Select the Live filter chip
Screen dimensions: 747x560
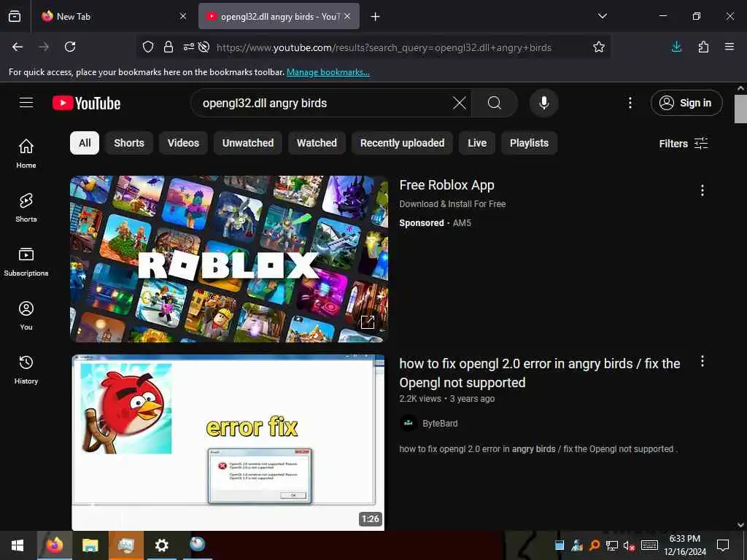pyautogui.click(x=477, y=143)
